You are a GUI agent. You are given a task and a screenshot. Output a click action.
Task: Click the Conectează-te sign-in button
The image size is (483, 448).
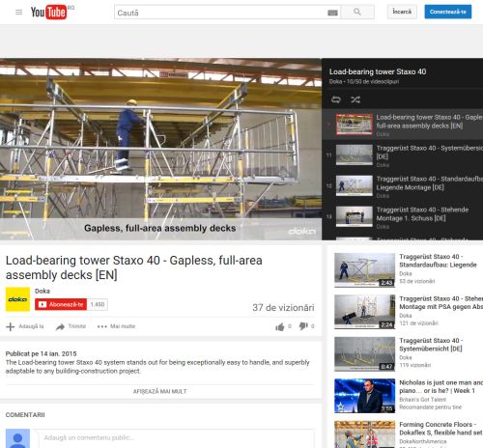pos(448,12)
